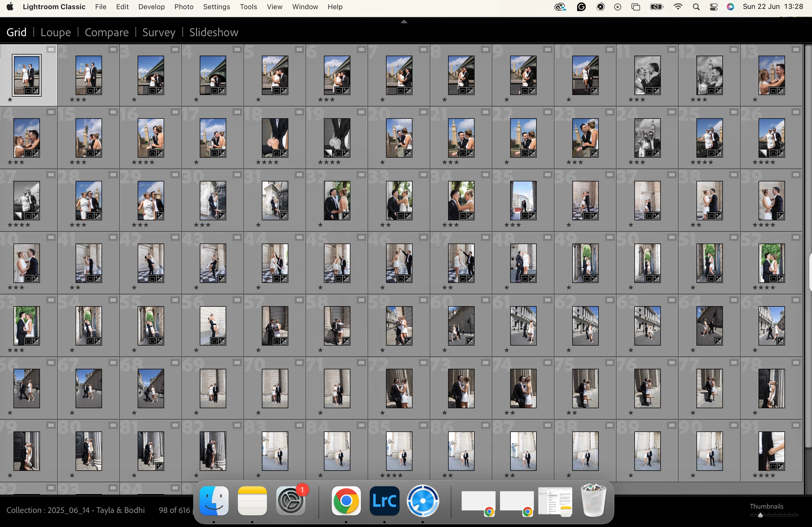Click the crop badge on photo 91

773,466
